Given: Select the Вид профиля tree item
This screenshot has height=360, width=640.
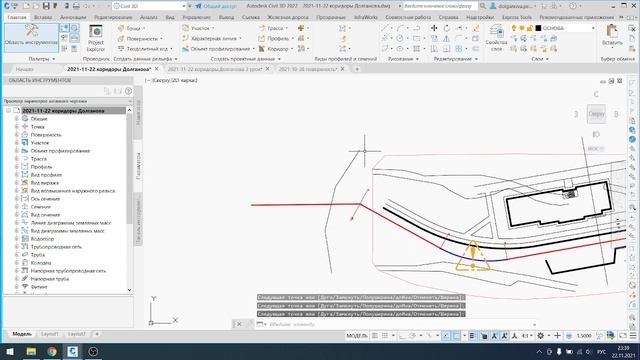Looking at the screenshot, I should [x=46, y=175].
